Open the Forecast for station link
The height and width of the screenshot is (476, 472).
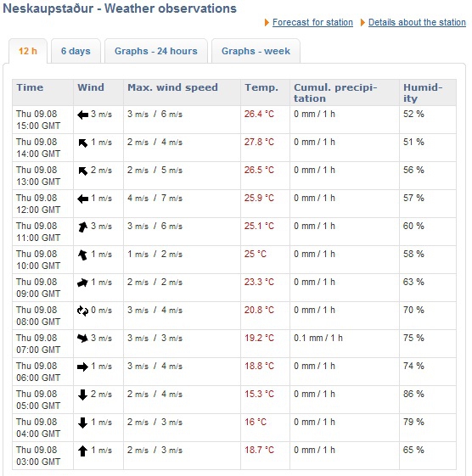(x=312, y=22)
